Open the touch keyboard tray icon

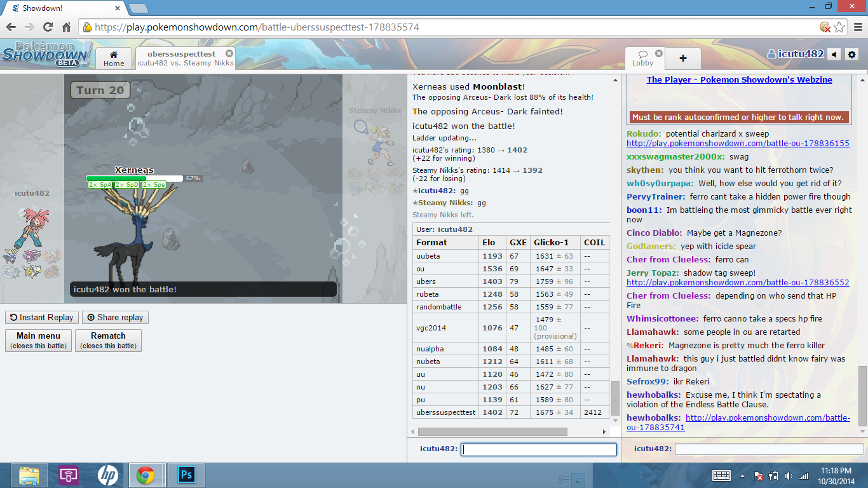pyautogui.click(x=721, y=475)
